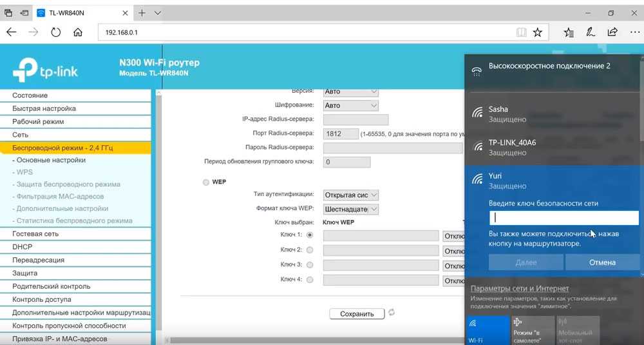The width and height of the screenshot is (644, 345).
Task: Select Родительский контроль in sidebar
Action: click(x=51, y=286)
